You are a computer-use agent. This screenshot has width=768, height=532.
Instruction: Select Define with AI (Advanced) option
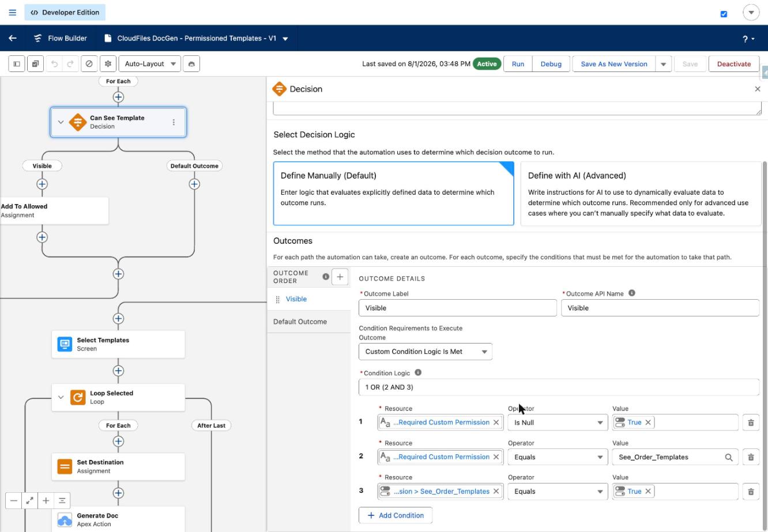641,194
